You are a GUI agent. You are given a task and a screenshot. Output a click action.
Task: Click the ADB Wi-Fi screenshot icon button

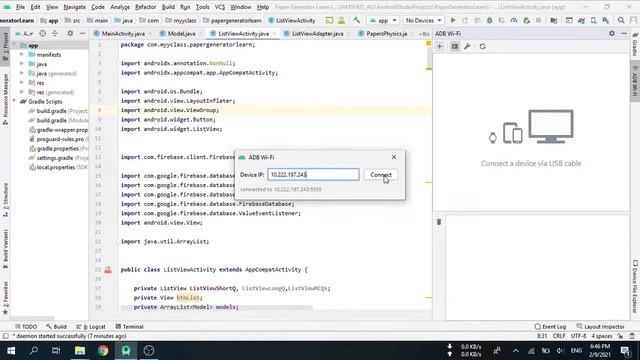(x=455, y=47)
